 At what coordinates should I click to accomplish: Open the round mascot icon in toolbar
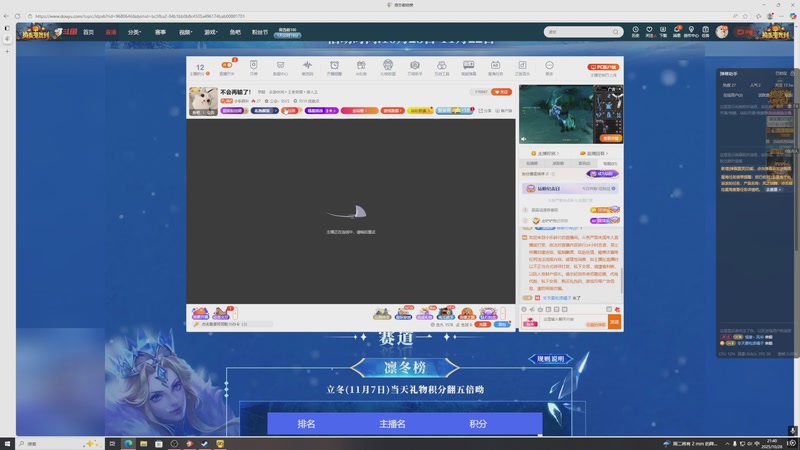[x=388, y=65]
